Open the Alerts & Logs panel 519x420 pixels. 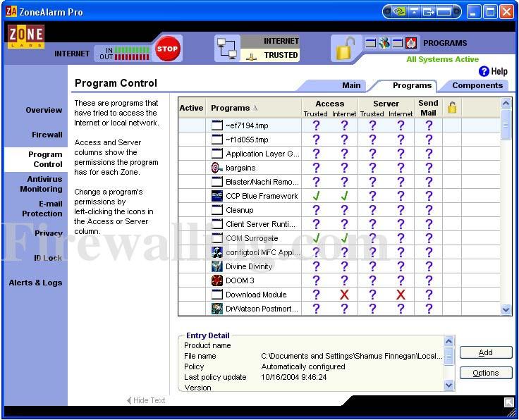pyautogui.click(x=35, y=283)
